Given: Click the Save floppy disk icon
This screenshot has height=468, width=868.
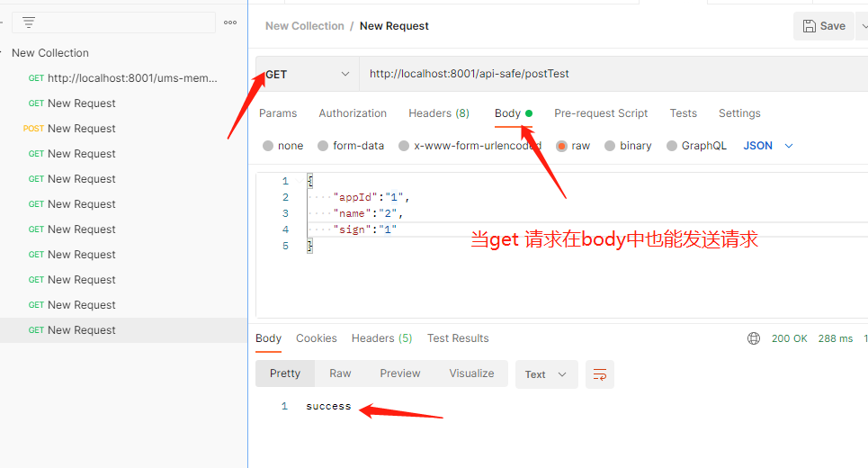Looking at the screenshot, I should point(810,26).
